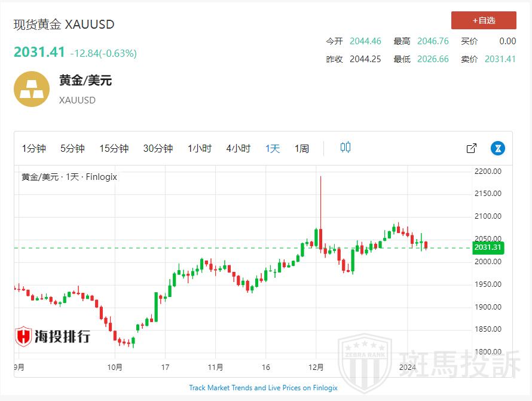Click the chart legend 黄金/美元 · 1天 · Finlogix
The height and width of the screenshot is (401, 532).
click(x=69, y=177)
